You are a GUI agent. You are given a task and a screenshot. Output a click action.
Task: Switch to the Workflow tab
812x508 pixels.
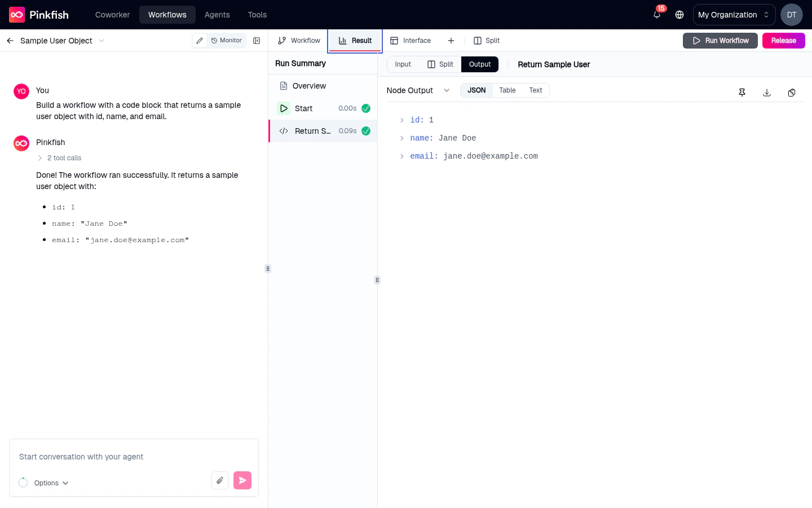pos(298,41)
